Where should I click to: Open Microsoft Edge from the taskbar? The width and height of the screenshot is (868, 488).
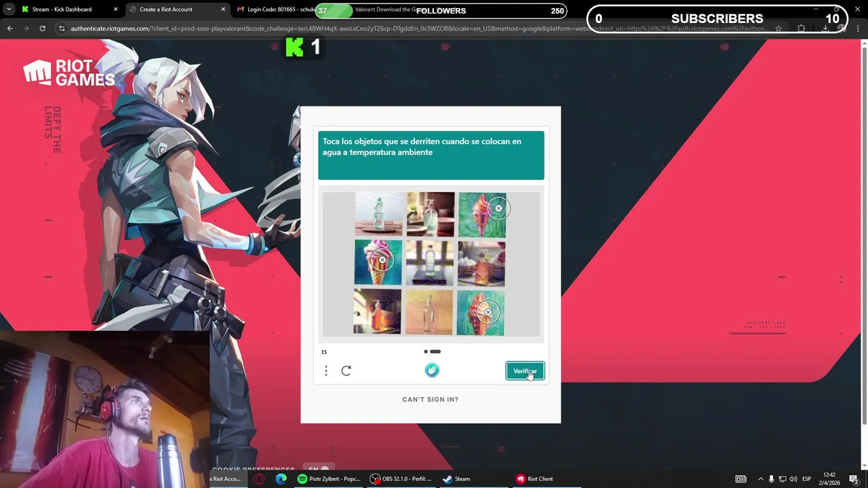(281, 479)
